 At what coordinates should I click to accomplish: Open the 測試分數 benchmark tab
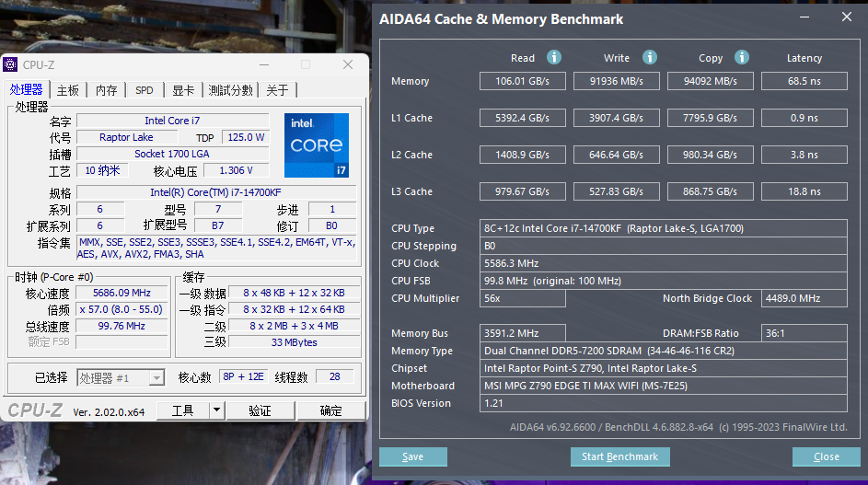tap(230, 90)
